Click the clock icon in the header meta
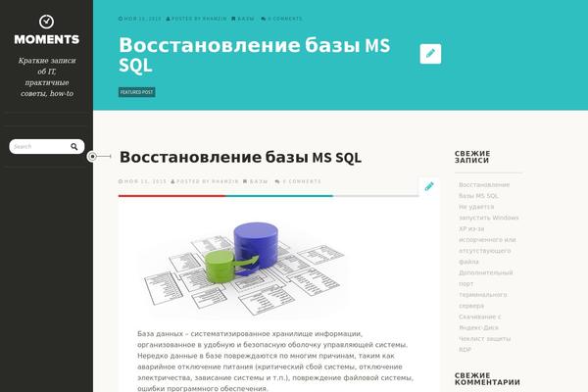588x392 pixels. (121, 19)
